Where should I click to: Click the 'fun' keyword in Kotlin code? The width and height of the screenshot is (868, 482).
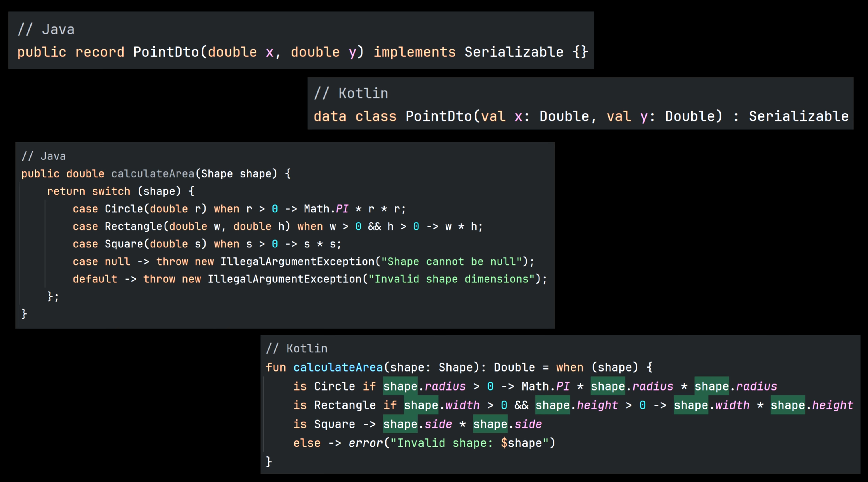coord(275,367)
